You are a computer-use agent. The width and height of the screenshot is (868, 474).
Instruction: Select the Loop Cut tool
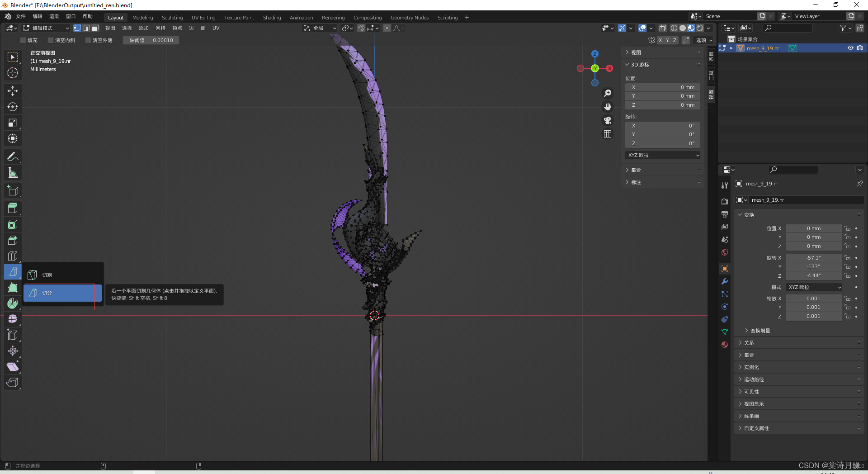coord(13,256)
